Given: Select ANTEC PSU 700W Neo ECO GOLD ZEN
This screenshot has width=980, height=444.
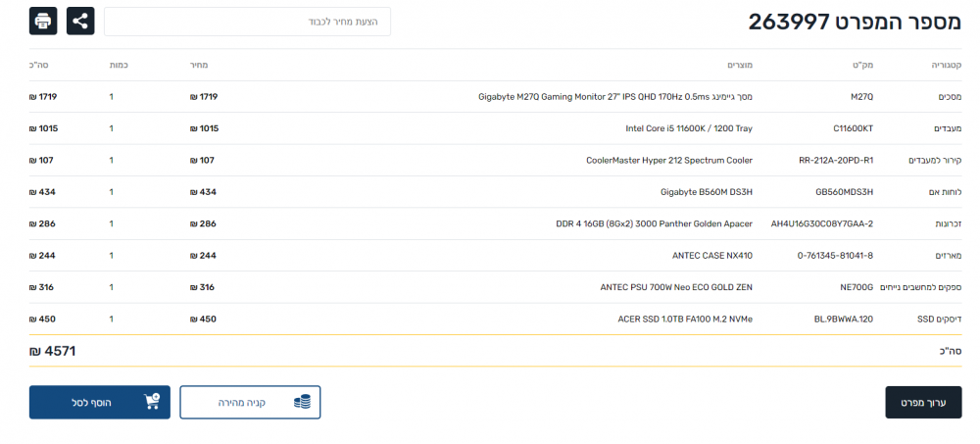Looking at the screenshot, I should [x=676, y=287].
